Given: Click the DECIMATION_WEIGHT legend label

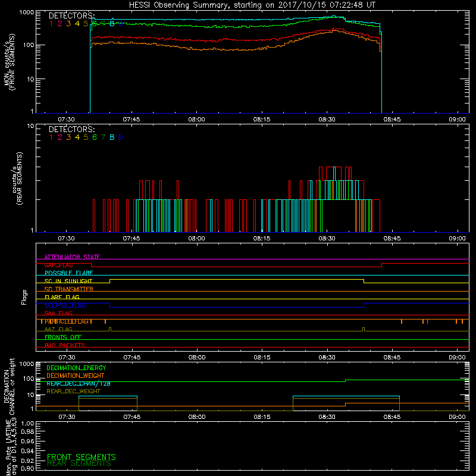Looking at the screenshot, I should coord(76,375).
